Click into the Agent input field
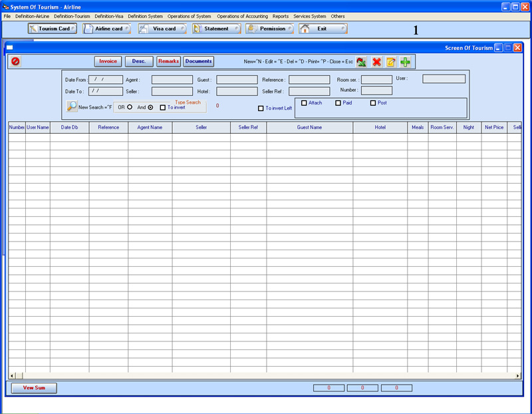The width and height of the screenshot is (532, 414). [x=172, y=79]
